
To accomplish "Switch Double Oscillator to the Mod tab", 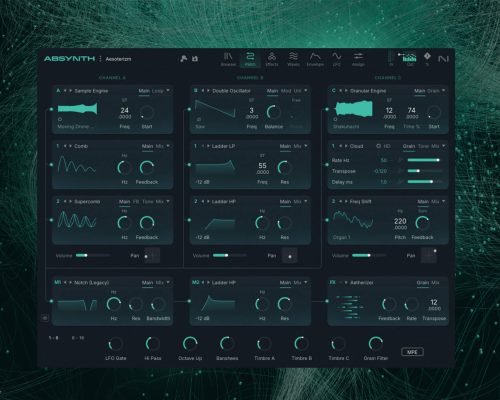I will click(x=286, y=91).
